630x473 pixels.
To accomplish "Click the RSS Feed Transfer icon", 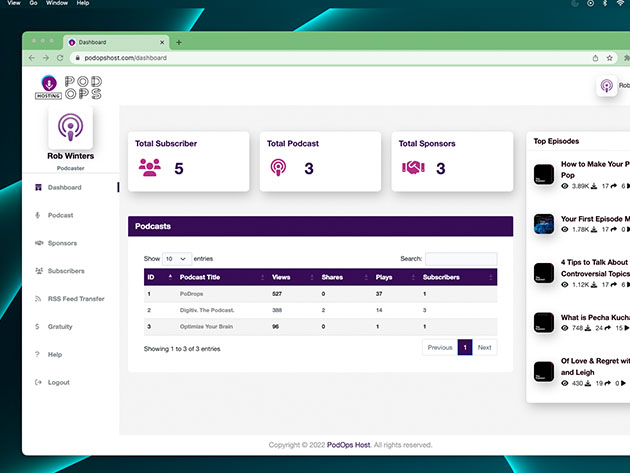I will tap(38, 299).
